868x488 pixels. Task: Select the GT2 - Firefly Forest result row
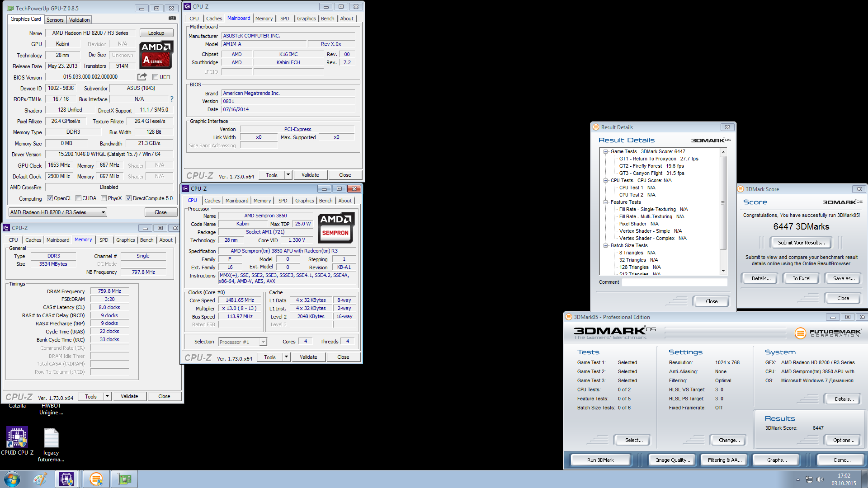[x=651, y=166]
